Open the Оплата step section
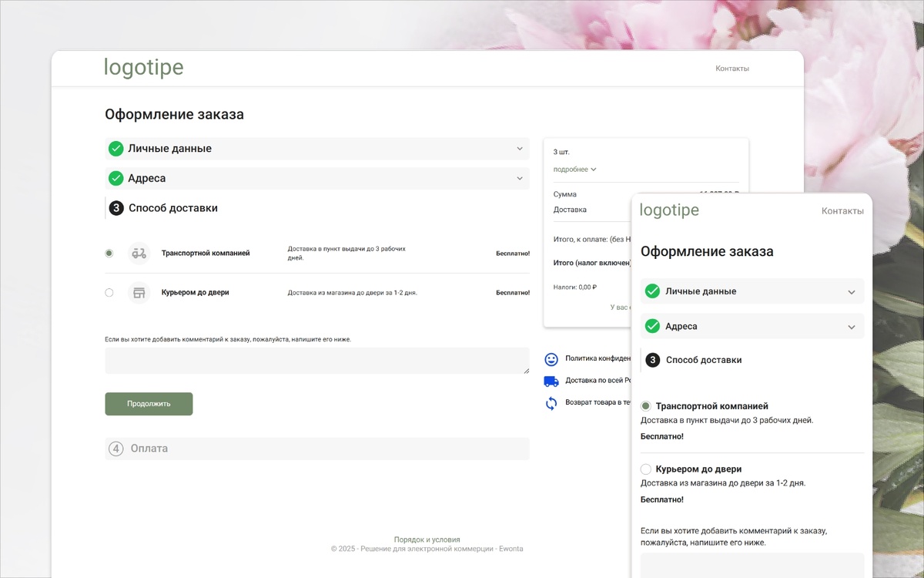Viewport: 924px width, 578px height. pos(317,449)
